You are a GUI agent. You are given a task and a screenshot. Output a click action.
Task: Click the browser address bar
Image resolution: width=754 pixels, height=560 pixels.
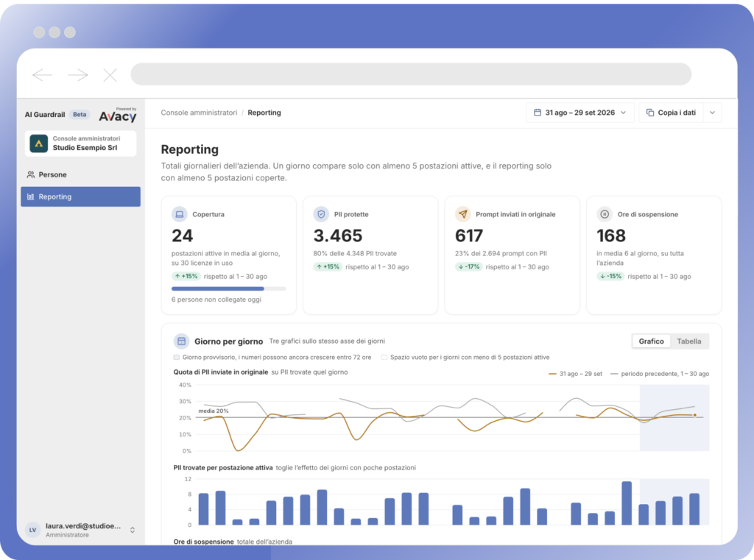pos(411,74)
